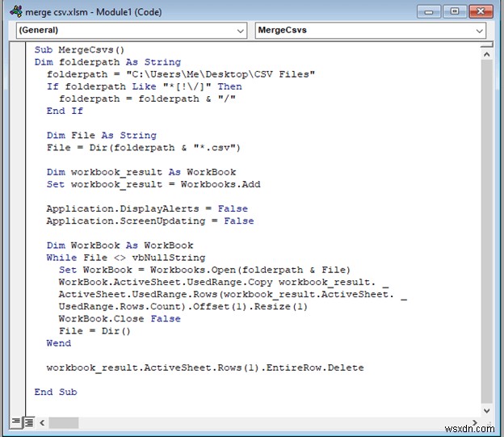Click 'Dim WorkBook As WorkBook' line
Image resolution: width=504 pixels, height=437 pixels.
[120, 246]
